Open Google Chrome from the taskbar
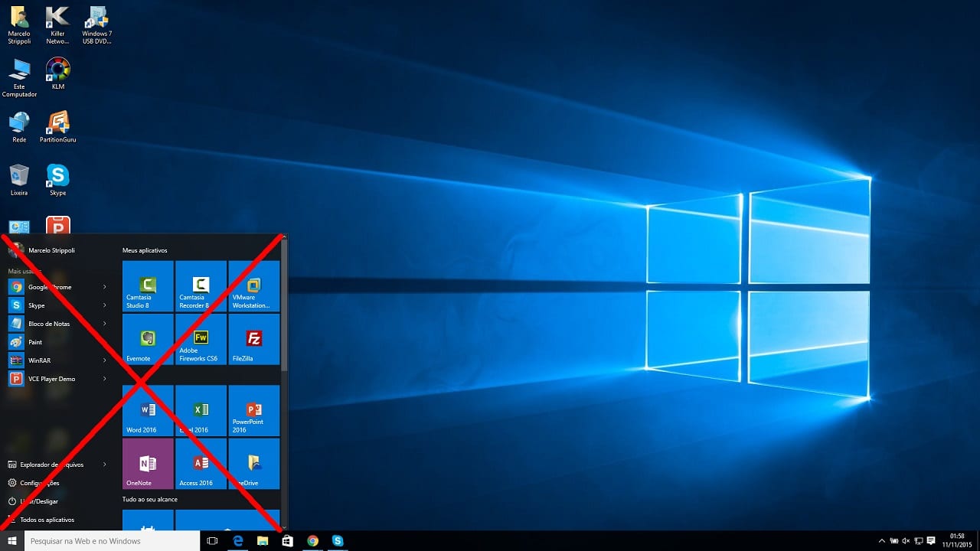This screenshot has width=980, height=551. tap(313, 541)
